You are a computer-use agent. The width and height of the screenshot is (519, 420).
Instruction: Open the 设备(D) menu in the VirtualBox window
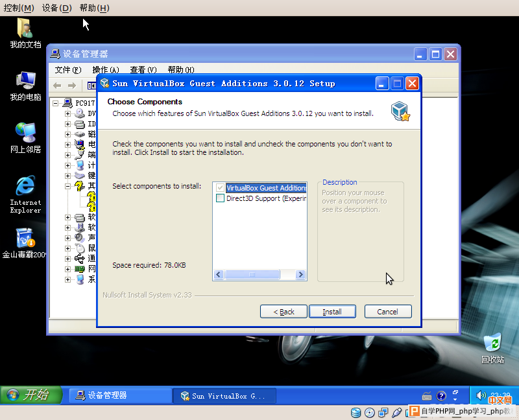[57, 8]
